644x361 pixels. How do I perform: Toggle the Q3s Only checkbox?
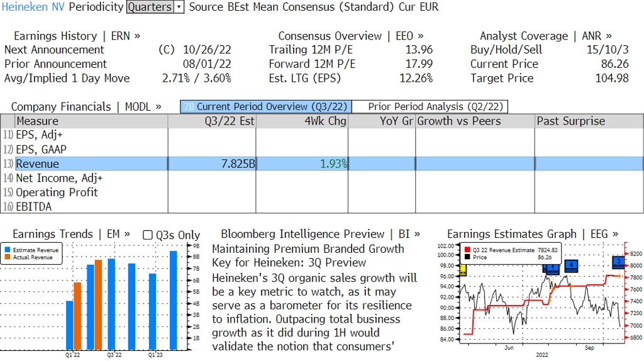[x=147, y=235]
